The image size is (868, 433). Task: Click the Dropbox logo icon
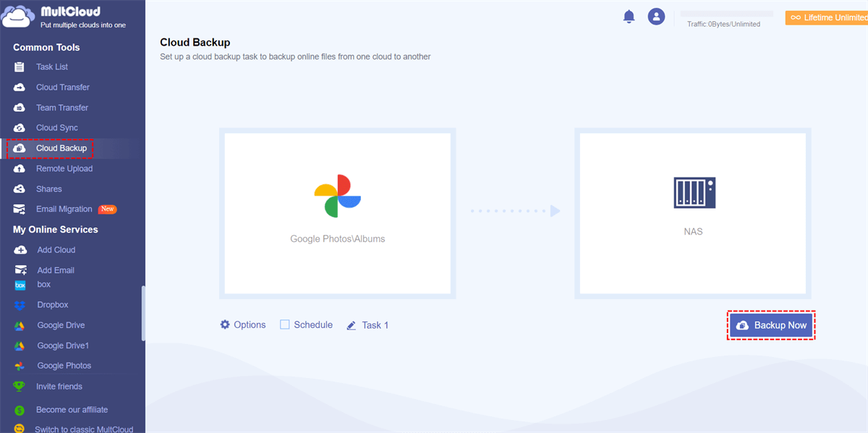(x=20, y=305)
